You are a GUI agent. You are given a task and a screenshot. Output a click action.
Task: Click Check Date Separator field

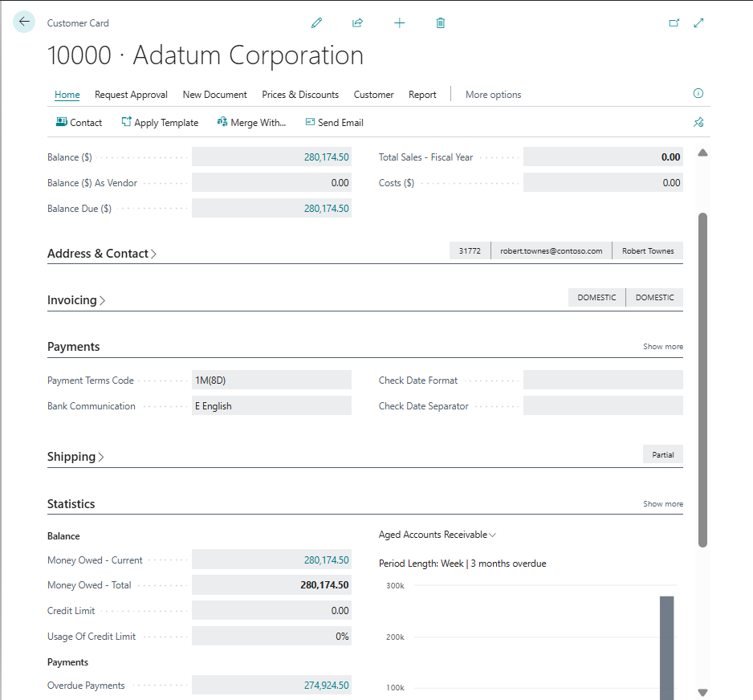pos(603,406)
